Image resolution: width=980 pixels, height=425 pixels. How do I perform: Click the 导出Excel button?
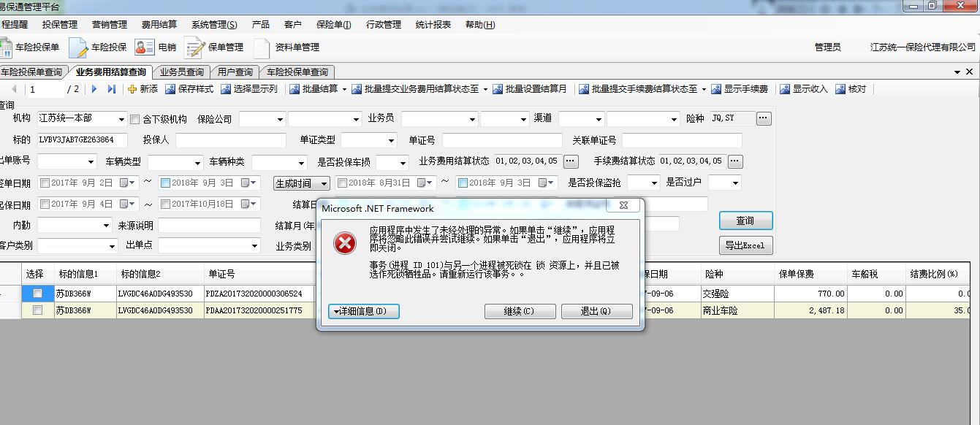click(x=745, y=246)
